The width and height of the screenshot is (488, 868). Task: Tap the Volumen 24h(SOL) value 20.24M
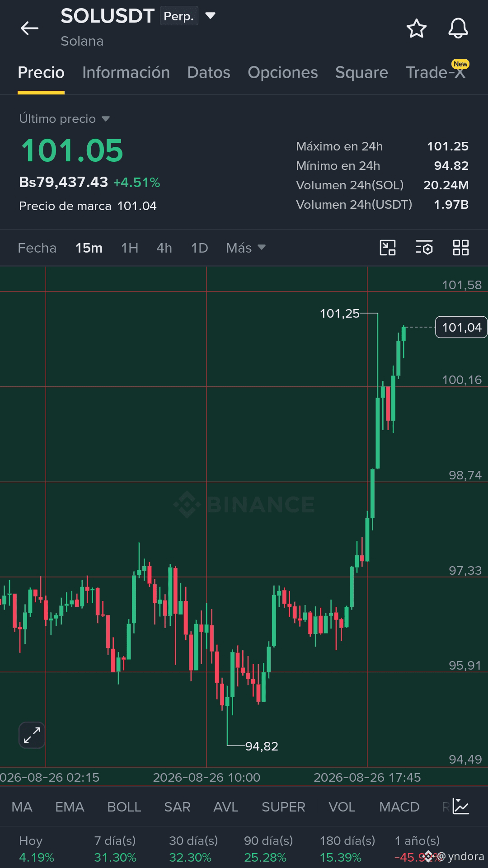(x=446, y=185)
